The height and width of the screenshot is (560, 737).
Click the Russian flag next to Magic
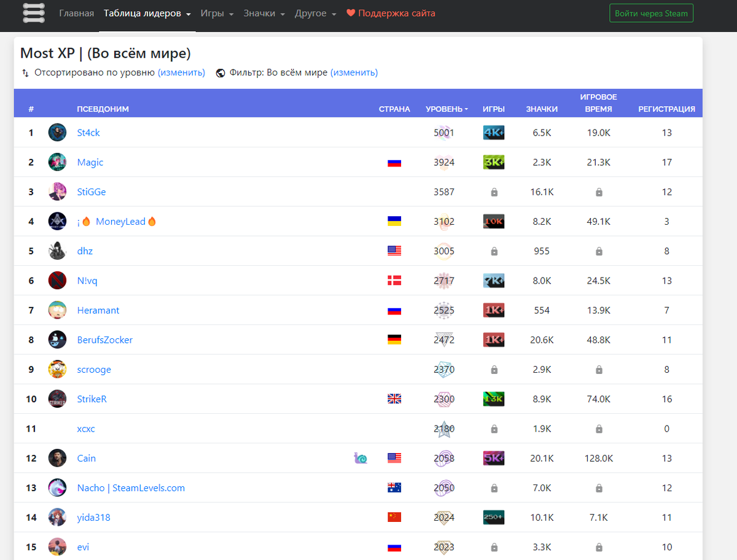394,162
